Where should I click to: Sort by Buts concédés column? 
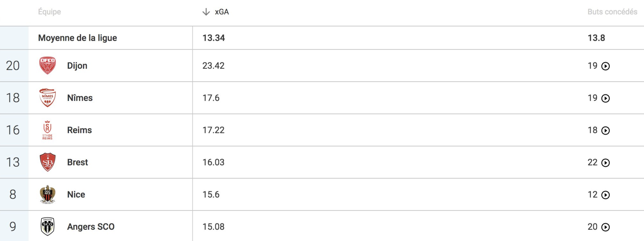(612, 12)
